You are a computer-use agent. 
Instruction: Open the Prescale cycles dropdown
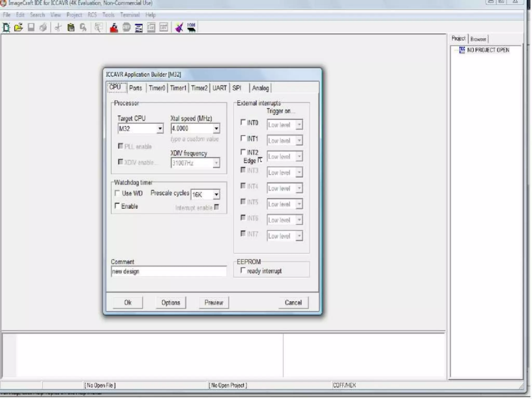[x=216, y=194]
